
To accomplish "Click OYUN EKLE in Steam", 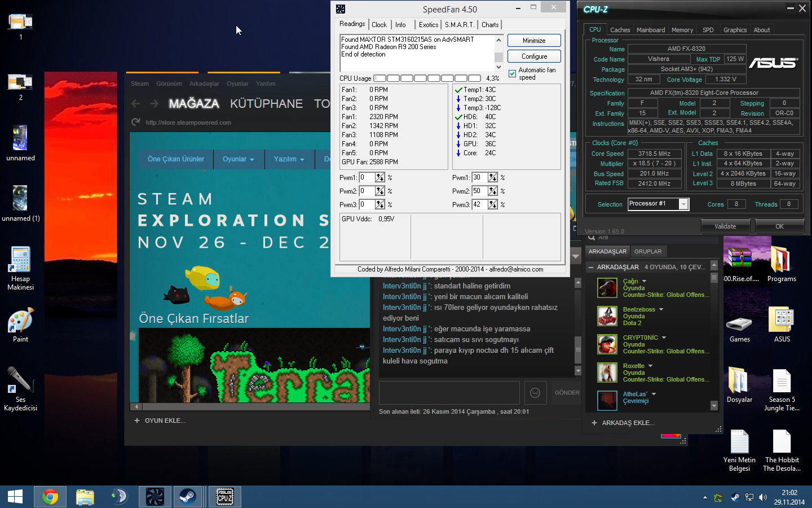I will 160,421.
